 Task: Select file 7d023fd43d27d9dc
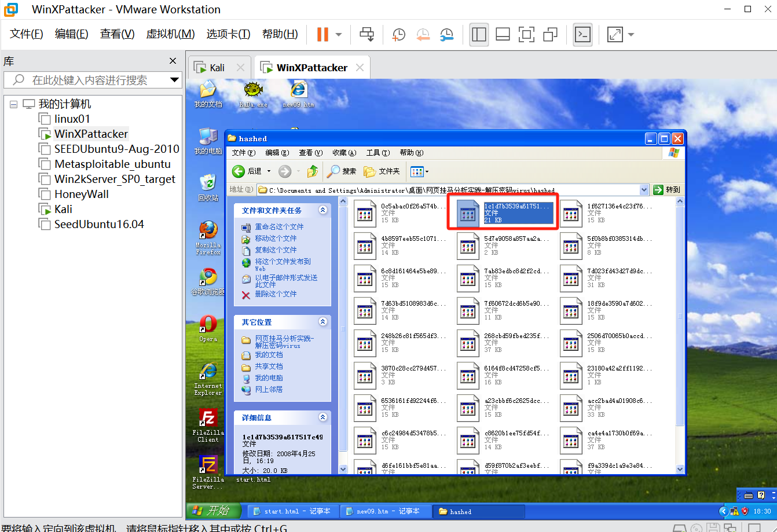coord(606,278)
